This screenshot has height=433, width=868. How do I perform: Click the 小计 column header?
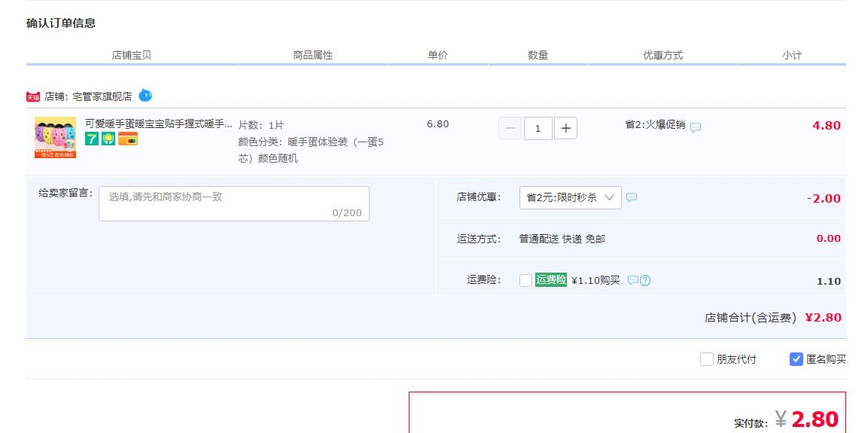click(792, 56)
